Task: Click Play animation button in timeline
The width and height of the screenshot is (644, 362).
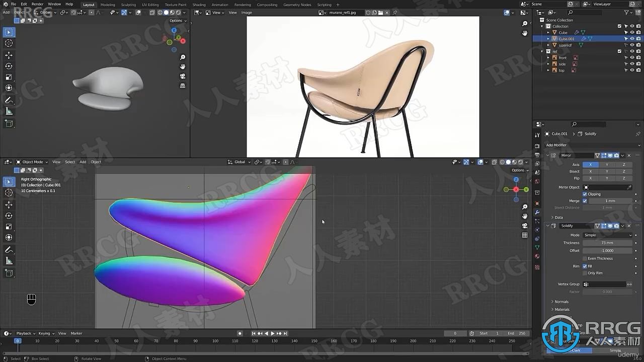Action: click(273, 333)
